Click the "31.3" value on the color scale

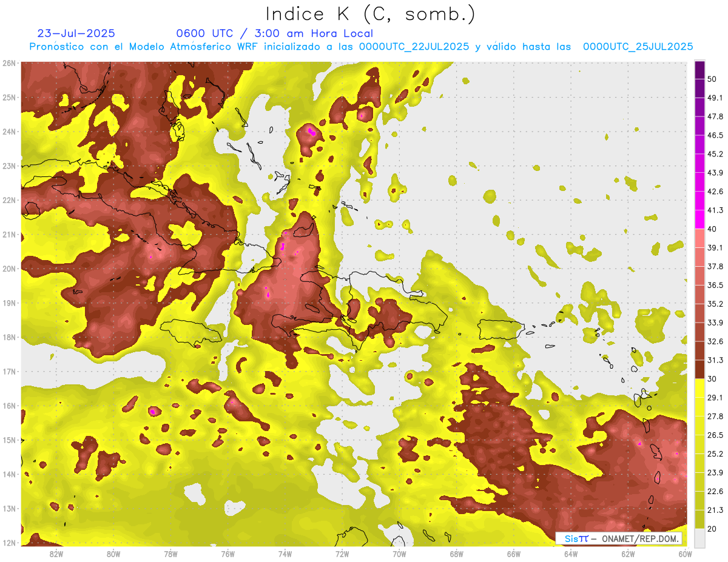point(715,360)
